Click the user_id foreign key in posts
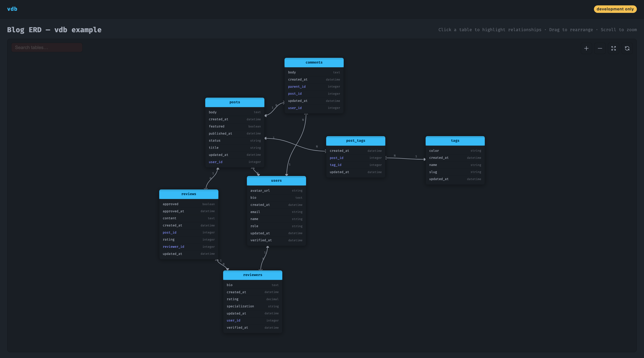This screenshot has height=358, width=644. [216, 162]
